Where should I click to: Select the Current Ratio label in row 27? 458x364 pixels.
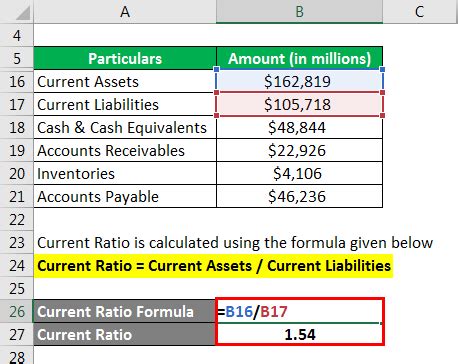click(x=124, y=334)
